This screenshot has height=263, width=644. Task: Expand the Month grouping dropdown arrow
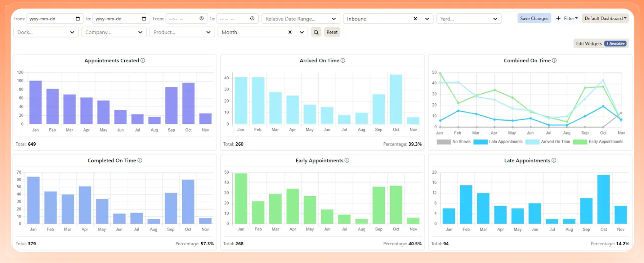301,32
